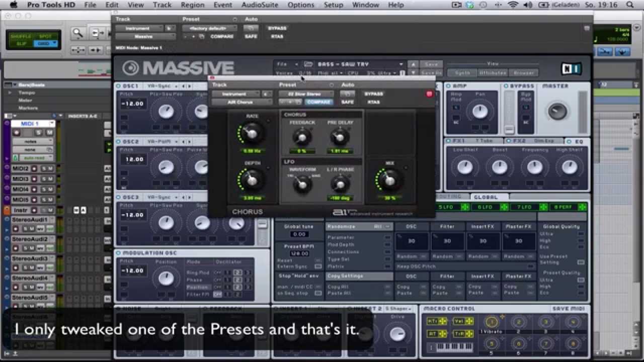
Task: Click the Massive logo title
Action: (178, 68)
